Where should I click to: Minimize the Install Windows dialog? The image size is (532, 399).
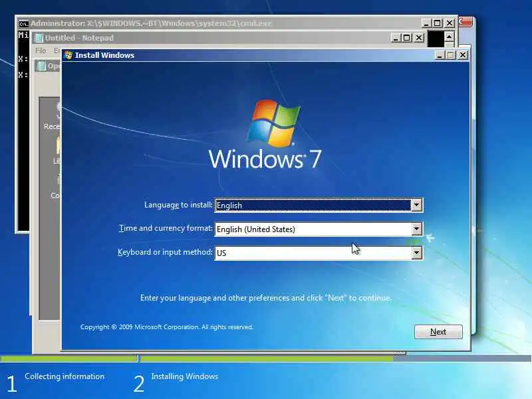click(440, 55)
